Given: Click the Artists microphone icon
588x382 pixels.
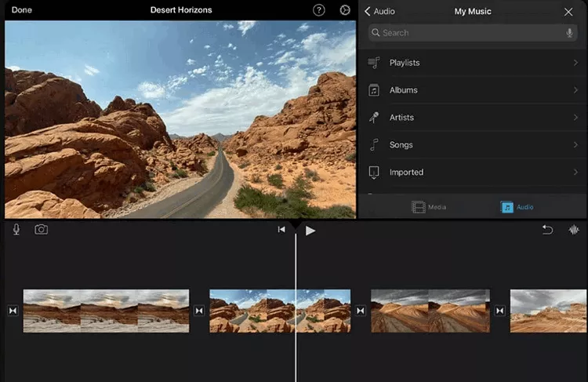Looking at the screenshot, I should tap(374, 118).
